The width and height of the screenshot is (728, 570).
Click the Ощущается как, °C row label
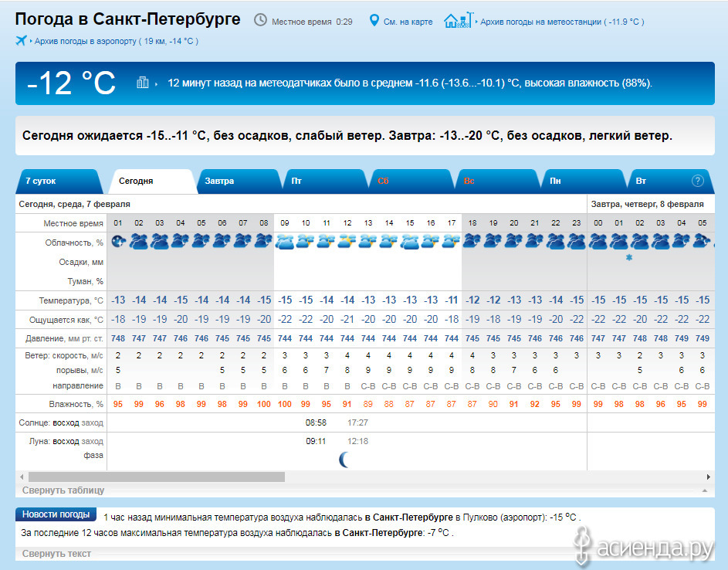tap(66, 320)
